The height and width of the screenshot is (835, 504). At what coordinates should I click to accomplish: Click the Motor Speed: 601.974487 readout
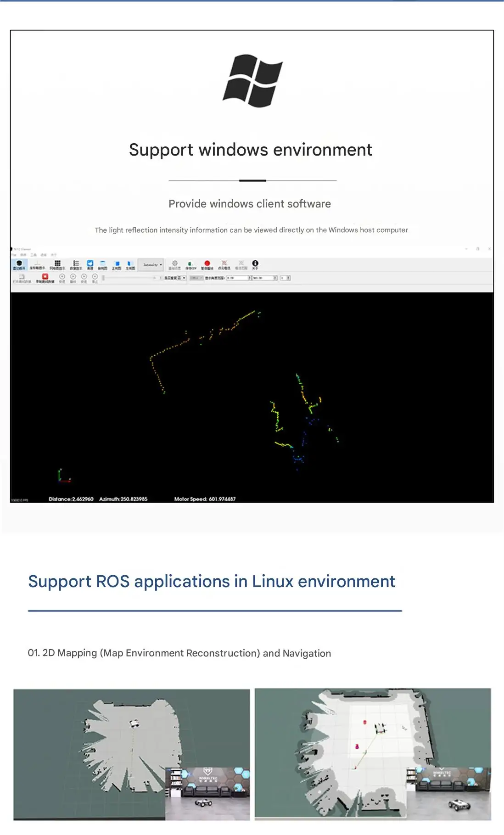(205, 499)
